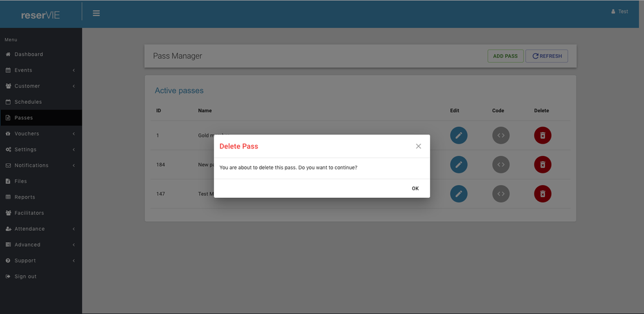Click the Dashboard home icon
Image resolution: width=644 pixels, height=314 pixels.
pos(8,54)
